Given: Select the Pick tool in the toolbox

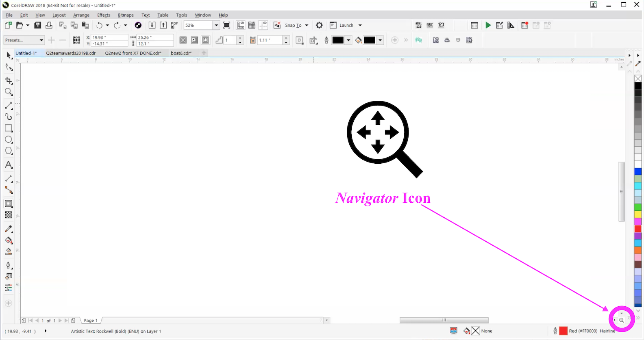Looking at the screenshot, I should 9,55.
